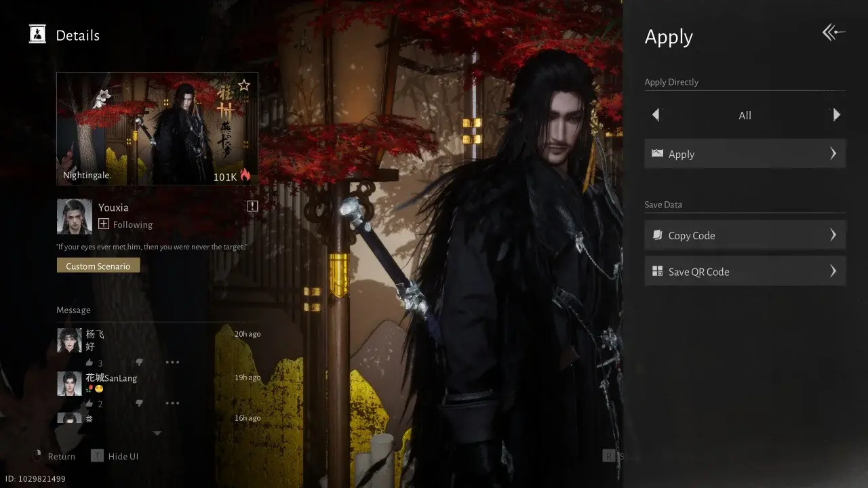
Task: Open 花城SanLang's profile avatar
Action: click(69, 383)
